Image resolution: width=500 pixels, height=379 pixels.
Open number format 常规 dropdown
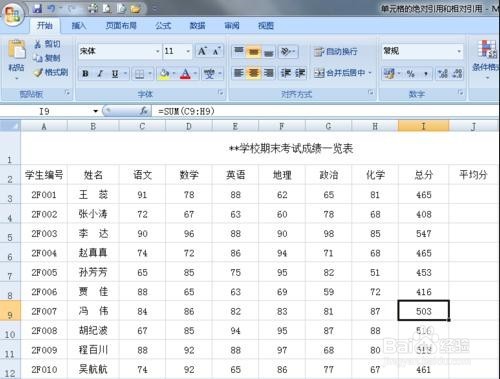coord(459,52)
